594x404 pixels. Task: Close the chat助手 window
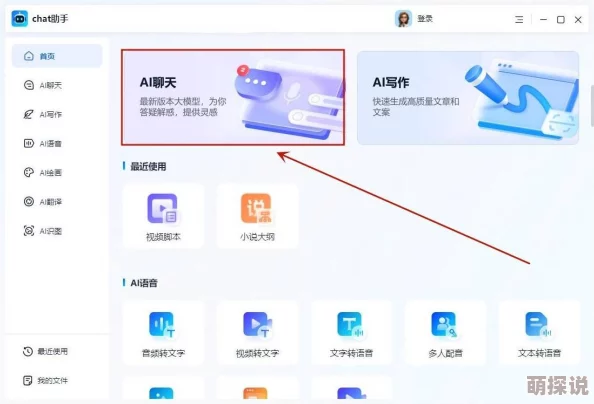(x=578, y=19)
